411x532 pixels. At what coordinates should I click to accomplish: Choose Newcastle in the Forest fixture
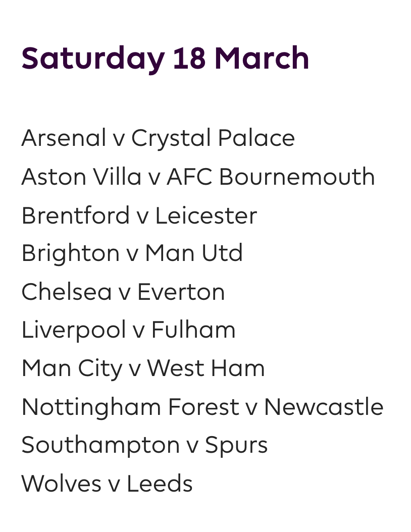click(324, 407)
